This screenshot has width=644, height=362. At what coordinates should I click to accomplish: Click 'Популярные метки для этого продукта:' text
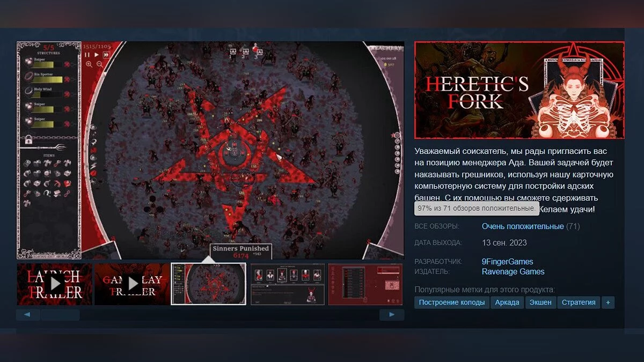click(x=485, y=290)
